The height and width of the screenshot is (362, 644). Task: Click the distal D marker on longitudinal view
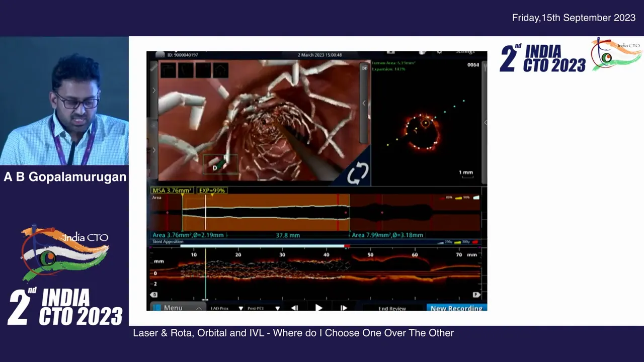(x=154, y=295)
